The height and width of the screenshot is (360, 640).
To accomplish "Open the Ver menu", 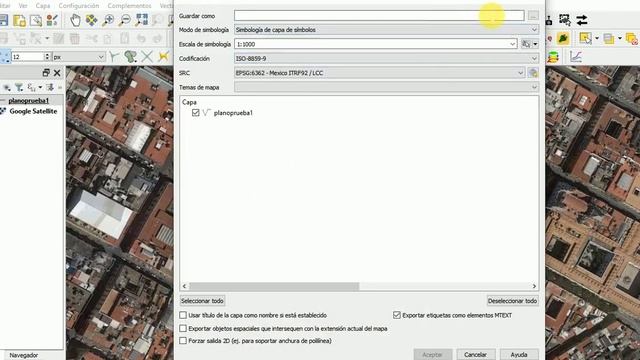I will [23, 6].
